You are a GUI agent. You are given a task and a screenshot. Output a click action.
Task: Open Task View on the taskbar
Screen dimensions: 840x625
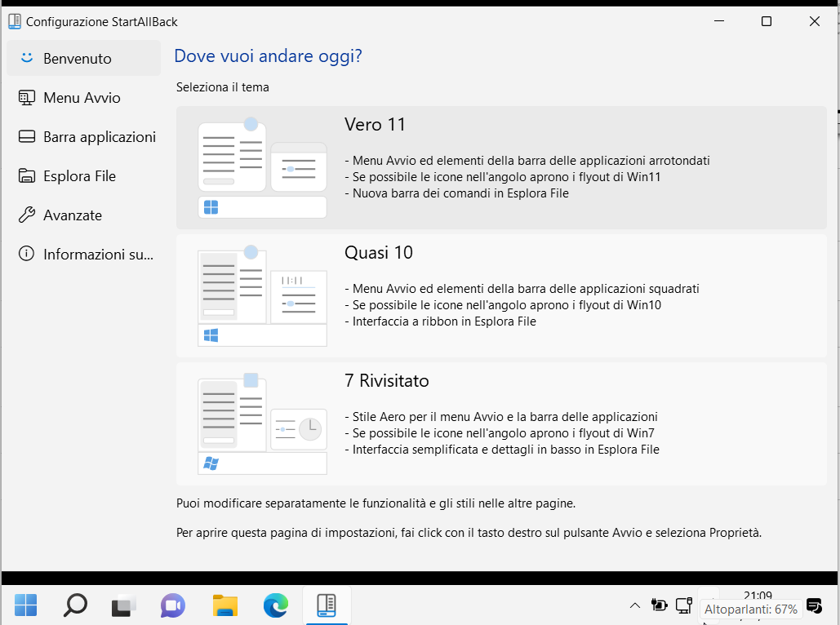[124, 605]
